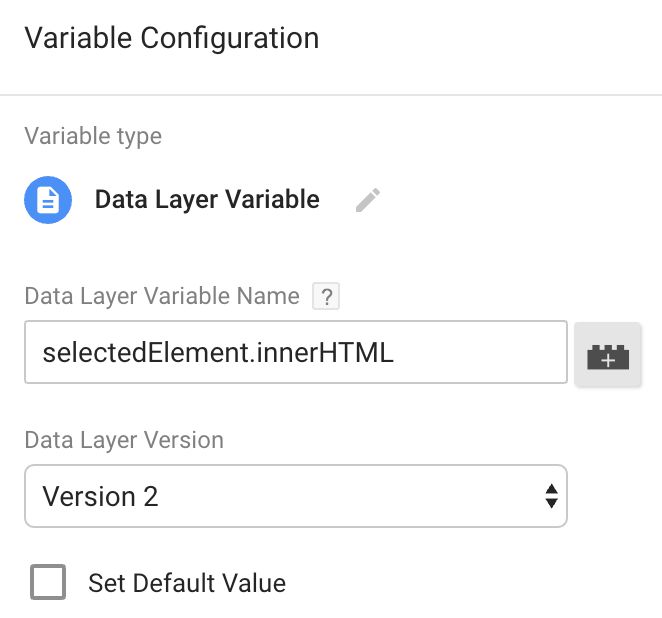Click the divider line under Variable Configuration
This screenshot has height=618, width=662.
[331, 95]
